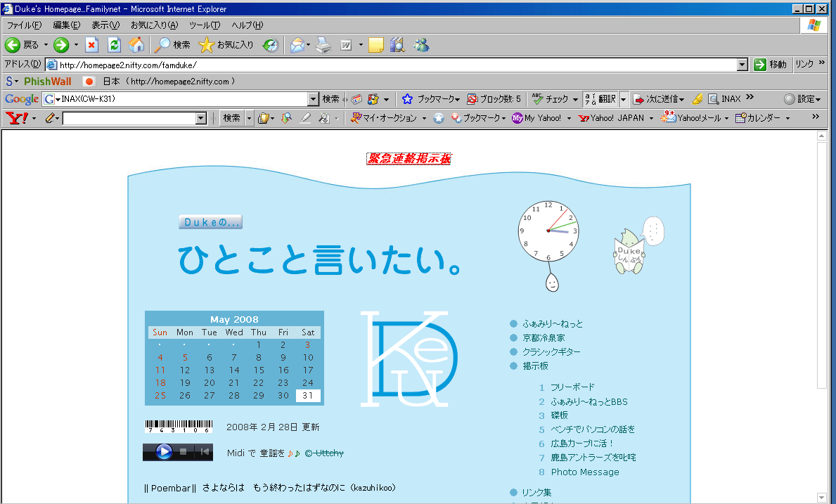Click the Dukeの... button image
The image size is (836, 504).
(211, 222)
